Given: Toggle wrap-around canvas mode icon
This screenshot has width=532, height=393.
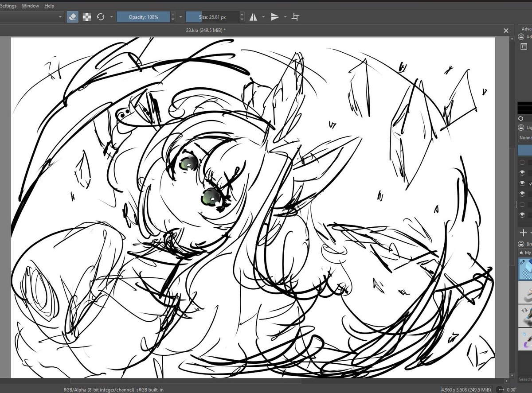Looking at the screenshot, I should click(x=295, y=16).
